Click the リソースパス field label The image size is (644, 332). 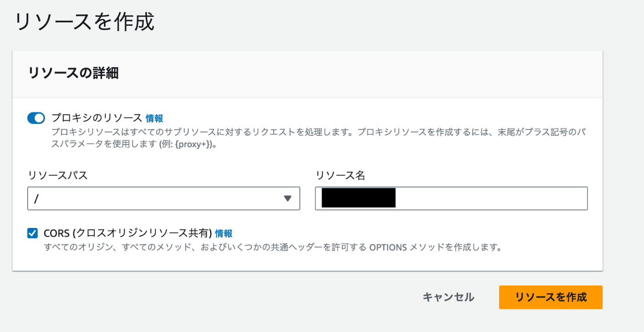point(57,175)
